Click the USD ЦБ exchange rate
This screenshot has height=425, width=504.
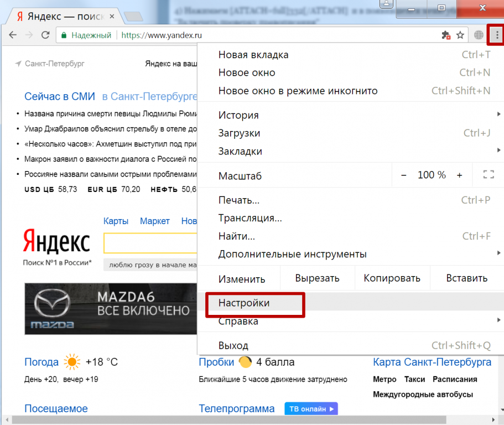coord(51,189)
